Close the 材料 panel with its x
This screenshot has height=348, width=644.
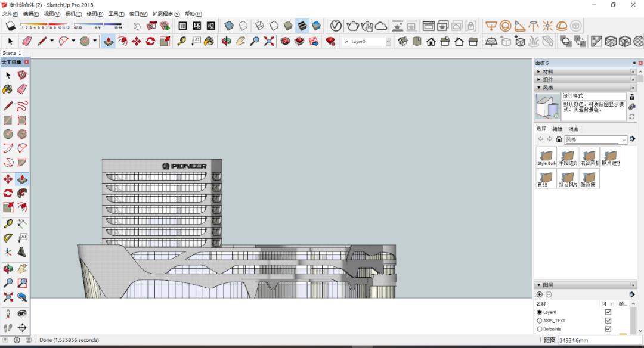click(x=633, y=72)
